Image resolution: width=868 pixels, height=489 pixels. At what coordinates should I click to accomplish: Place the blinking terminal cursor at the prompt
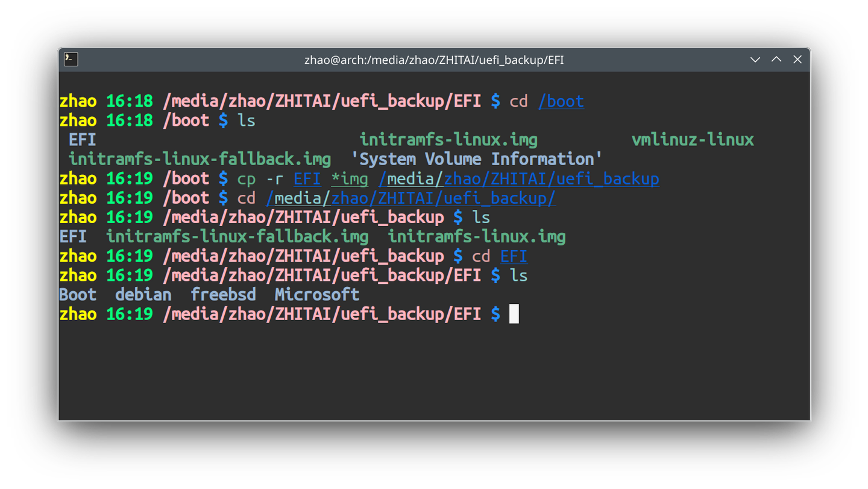(x=514, y=313)
